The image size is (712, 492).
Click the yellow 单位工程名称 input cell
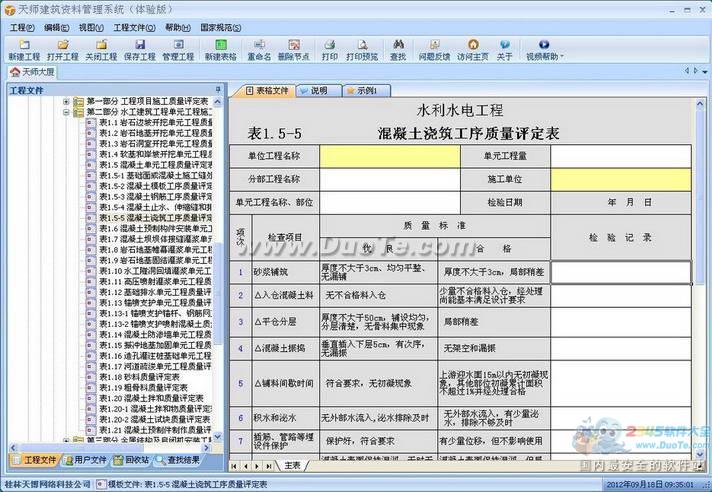click(390, 156)
